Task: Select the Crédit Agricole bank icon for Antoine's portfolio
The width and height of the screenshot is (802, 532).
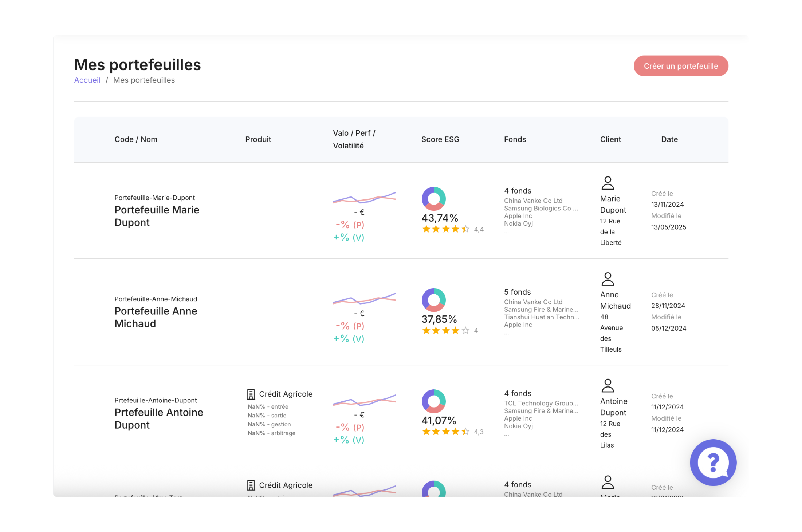Action: tap(250, 394)
